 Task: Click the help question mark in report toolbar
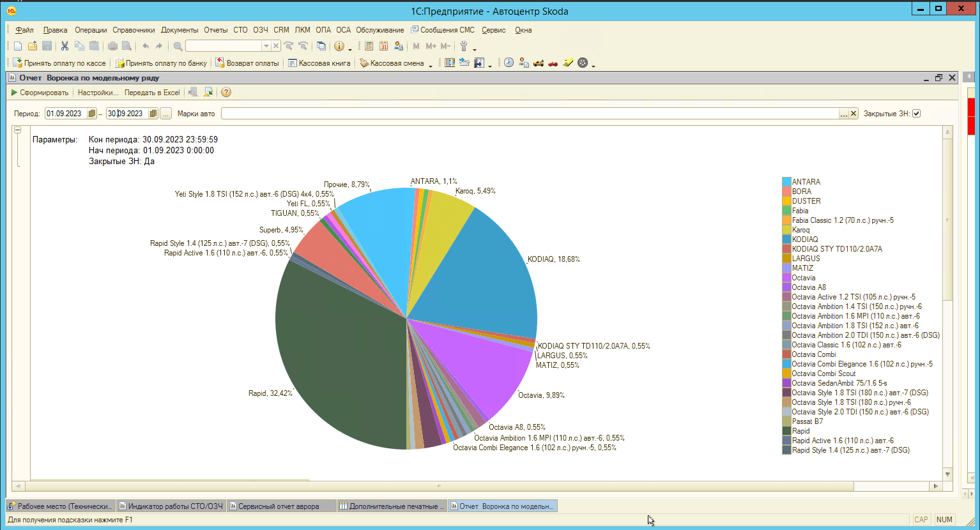coord(226,93)
